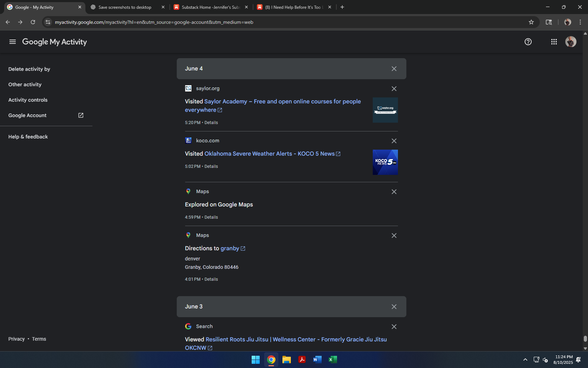Viewport: 588px width, 368px height.
Task: Click the taskbar clock showing 11:24 PM
Action: (x=563, y=360)
